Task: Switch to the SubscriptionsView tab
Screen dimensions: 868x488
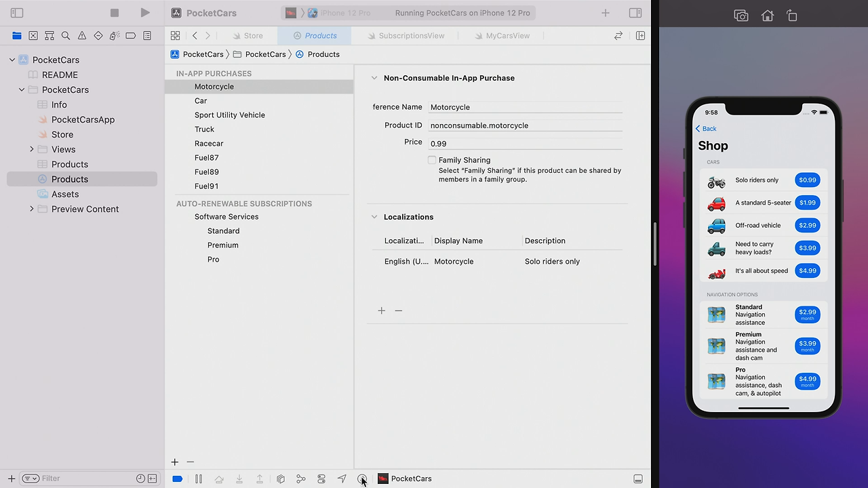Action: point(406,36)
